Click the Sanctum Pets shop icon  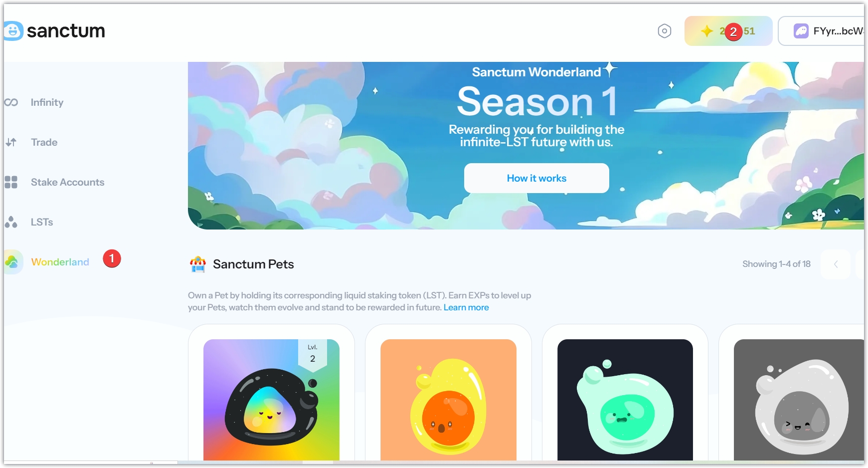pyautogui.click(x=198, y=264)
